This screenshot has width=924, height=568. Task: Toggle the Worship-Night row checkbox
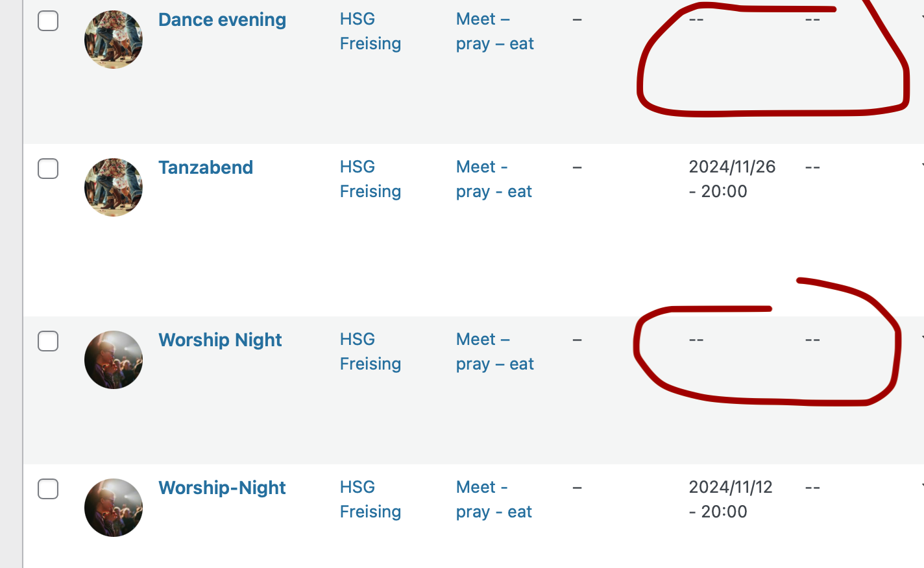48,489
